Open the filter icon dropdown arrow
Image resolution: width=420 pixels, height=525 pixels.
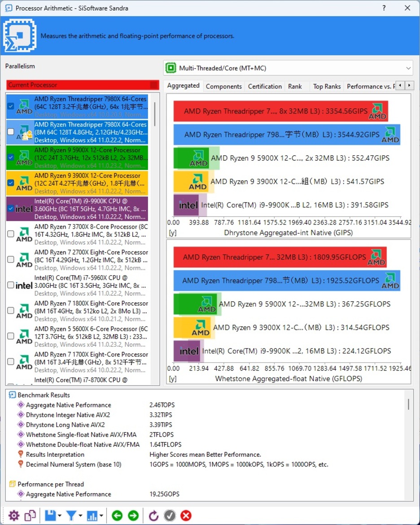[80, 516]
